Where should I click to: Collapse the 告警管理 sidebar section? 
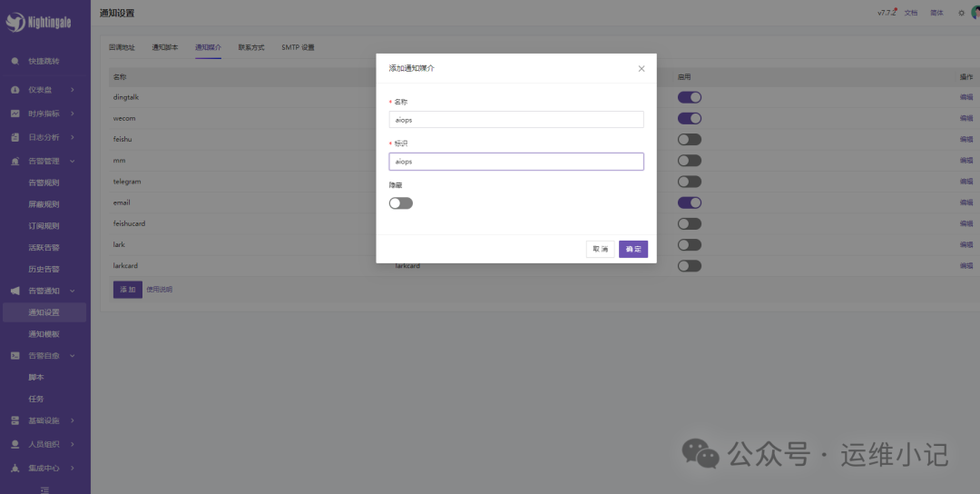click(x=44, y=161)
